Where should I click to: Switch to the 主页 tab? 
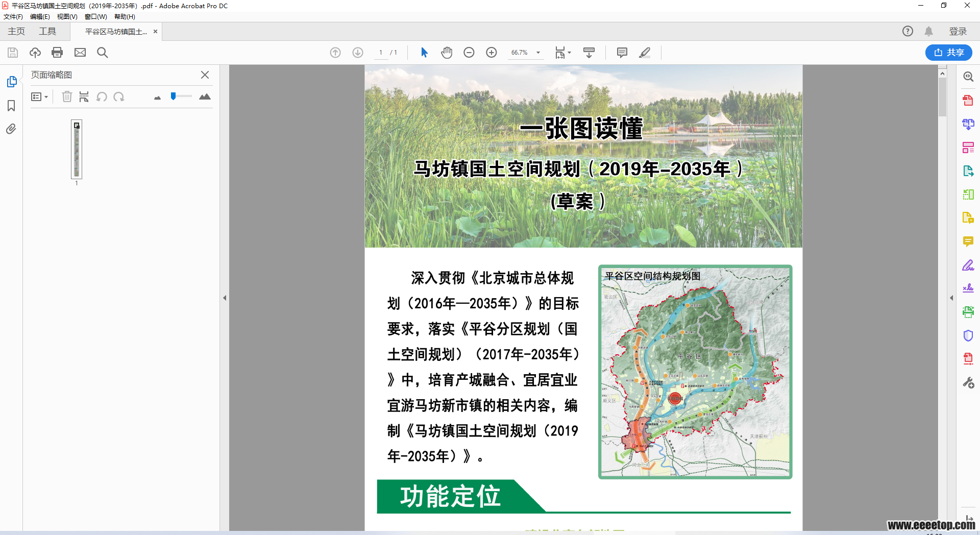click(x=16, y=31)
